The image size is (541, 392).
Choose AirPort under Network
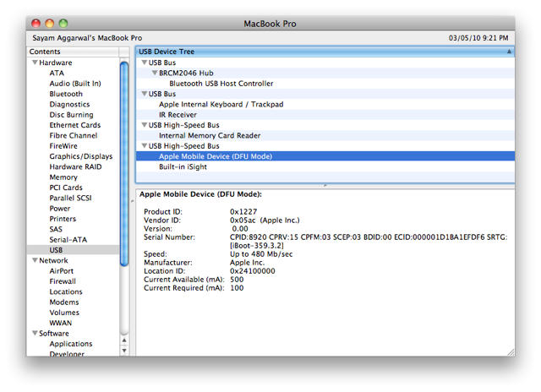coord(62,271)
